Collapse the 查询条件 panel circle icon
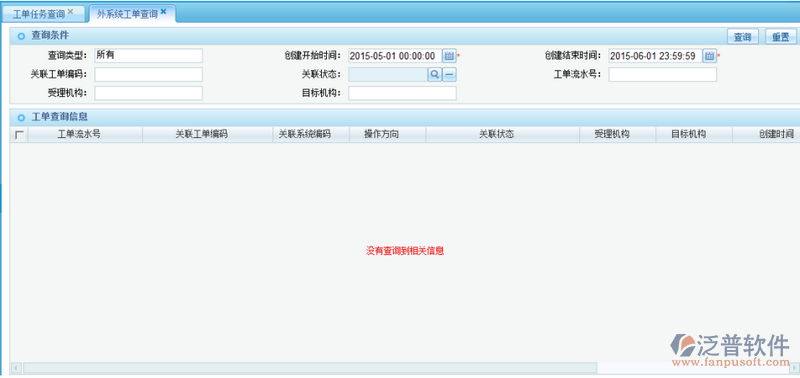 click(21, 36)
